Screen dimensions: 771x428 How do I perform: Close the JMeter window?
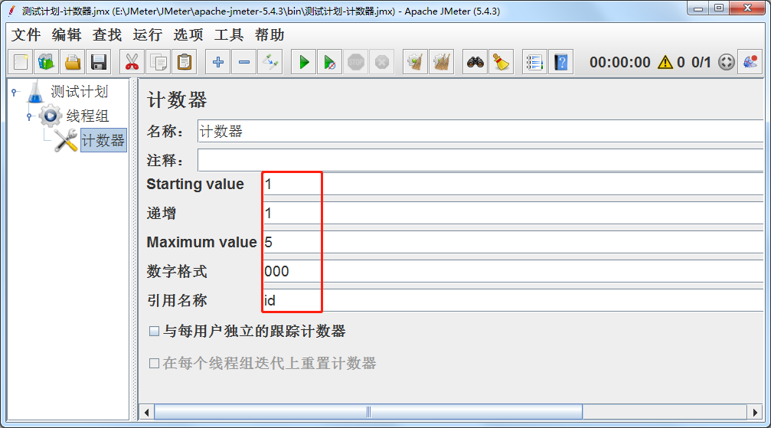click(747, 8)
